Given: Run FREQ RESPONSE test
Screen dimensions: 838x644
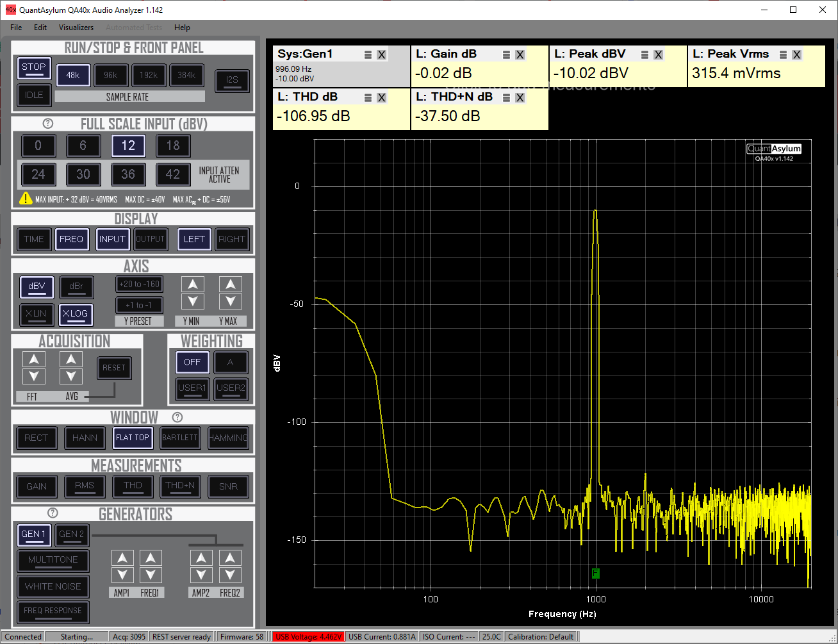Looking at the screenshot, I should [x=53, y=611].
